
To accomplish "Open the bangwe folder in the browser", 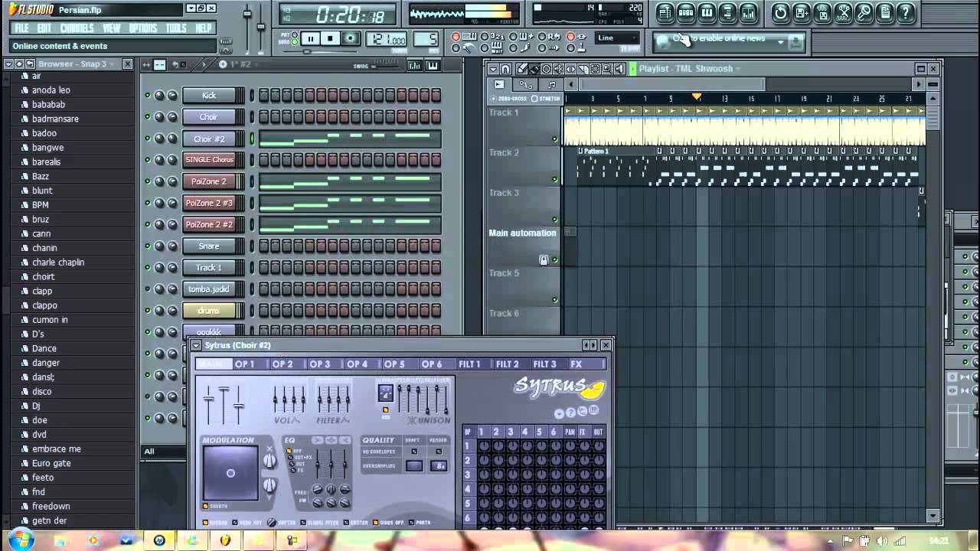I will point(47,148).
